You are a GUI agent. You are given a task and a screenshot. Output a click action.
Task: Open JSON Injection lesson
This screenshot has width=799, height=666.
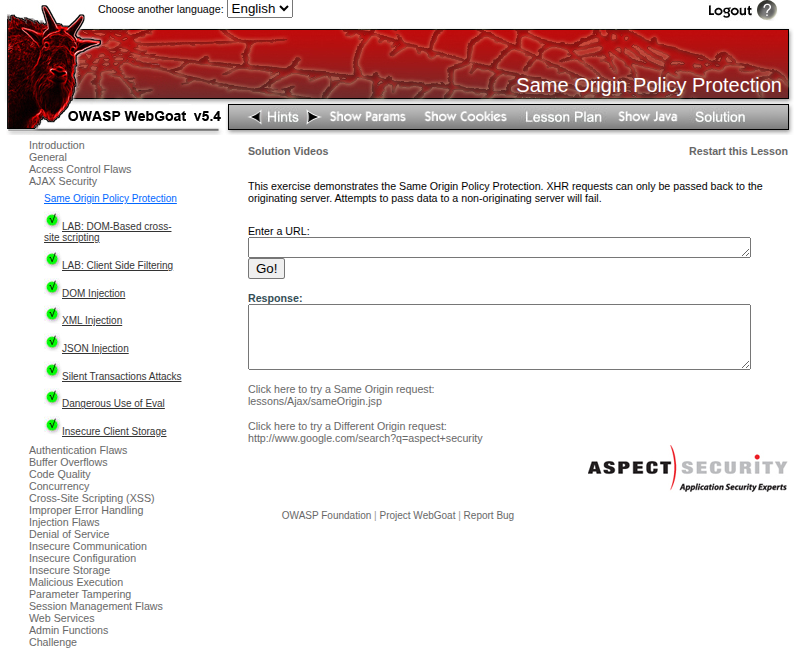point(95,349)
